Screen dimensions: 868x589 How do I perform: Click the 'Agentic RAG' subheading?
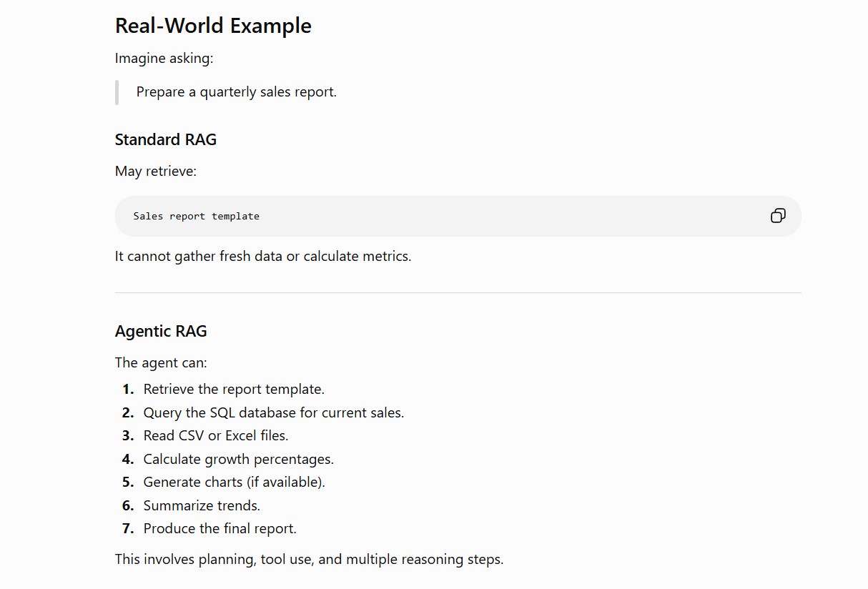161,331
